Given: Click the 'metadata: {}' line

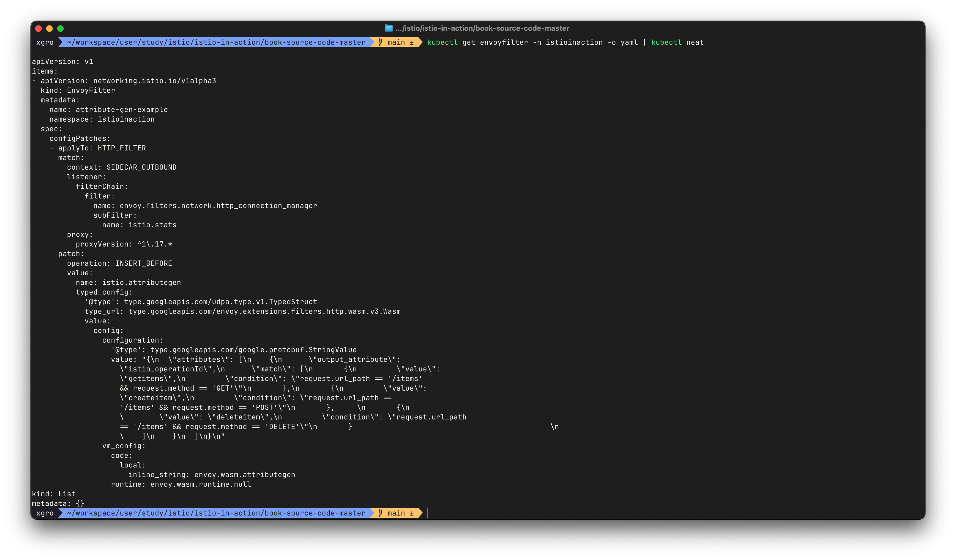Looking at the screenshot, I should pyautogui.click(x=58, y=503).
